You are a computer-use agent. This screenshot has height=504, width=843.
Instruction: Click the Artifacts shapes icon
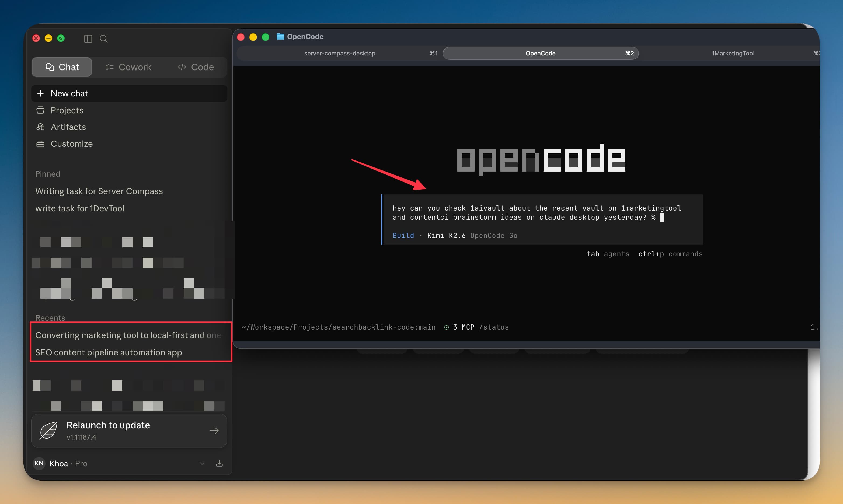pos(40,127)
